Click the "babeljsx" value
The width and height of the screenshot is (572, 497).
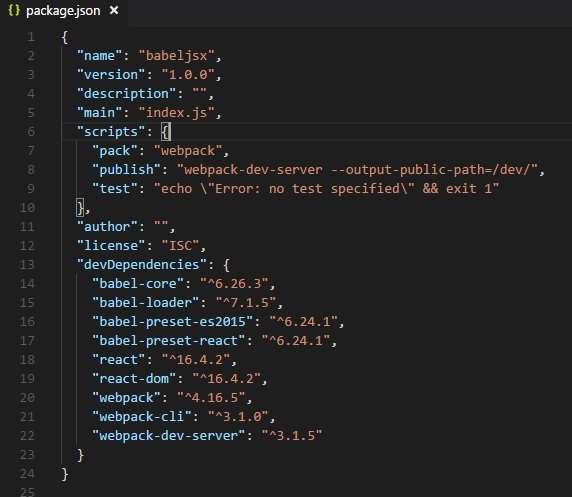click(177, 56)
